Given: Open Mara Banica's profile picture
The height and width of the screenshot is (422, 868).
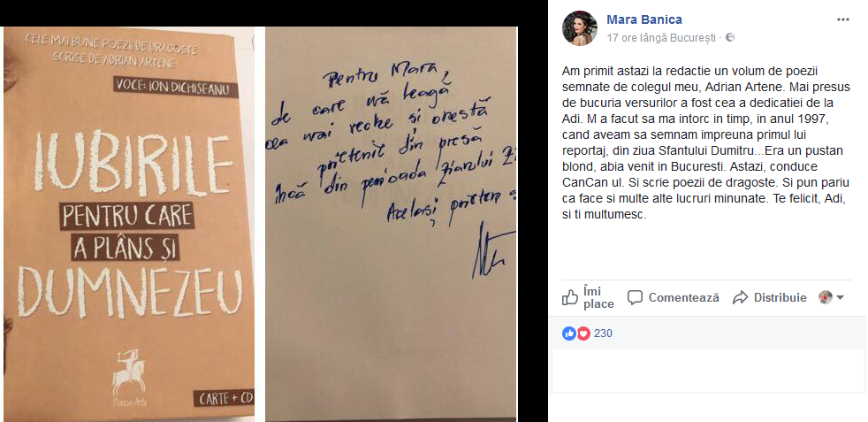Looking at the screenshot, I should tap(580, 28).
